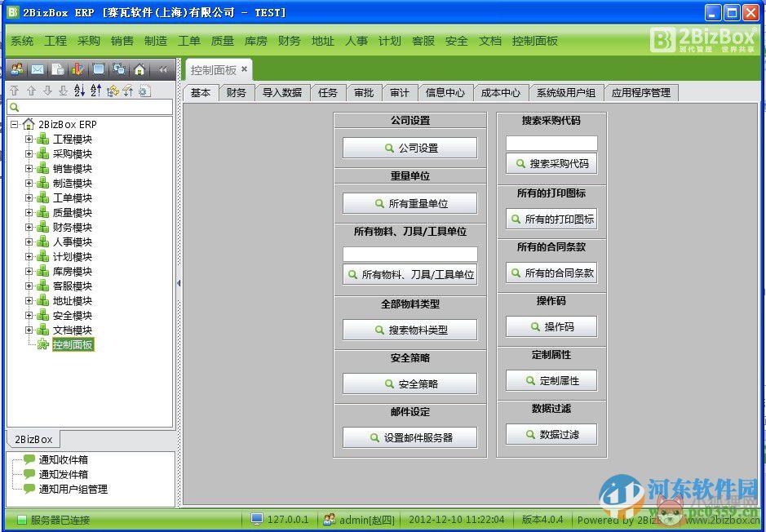766x532 pixels.
Task: Click the single window frame icon
Action: coord(99,70)
